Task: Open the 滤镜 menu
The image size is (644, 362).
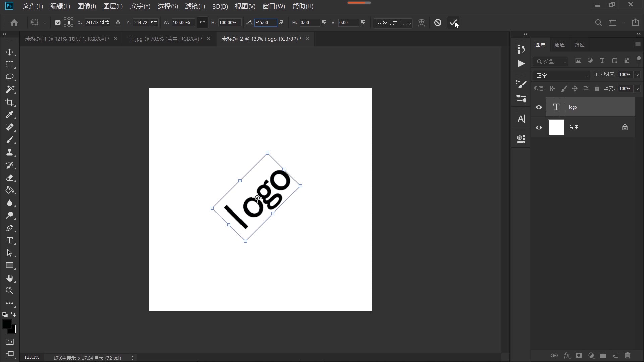Action: [x=195, y=6]
